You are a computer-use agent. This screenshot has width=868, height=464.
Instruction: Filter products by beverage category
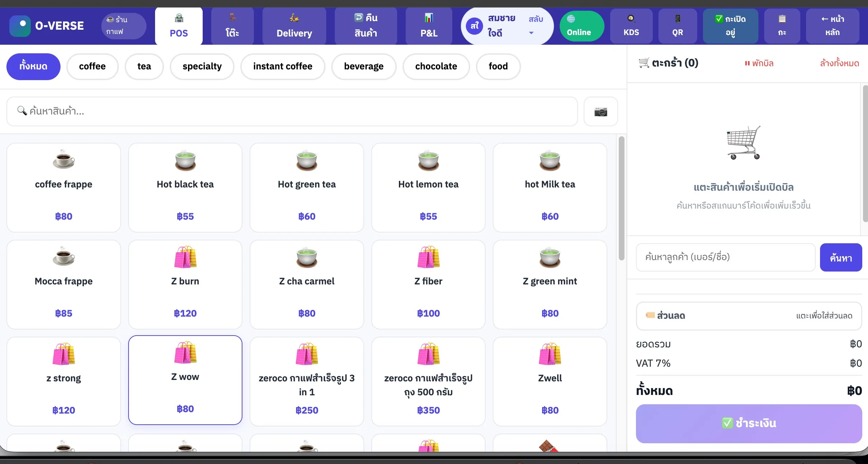click(x=363, y=67)
